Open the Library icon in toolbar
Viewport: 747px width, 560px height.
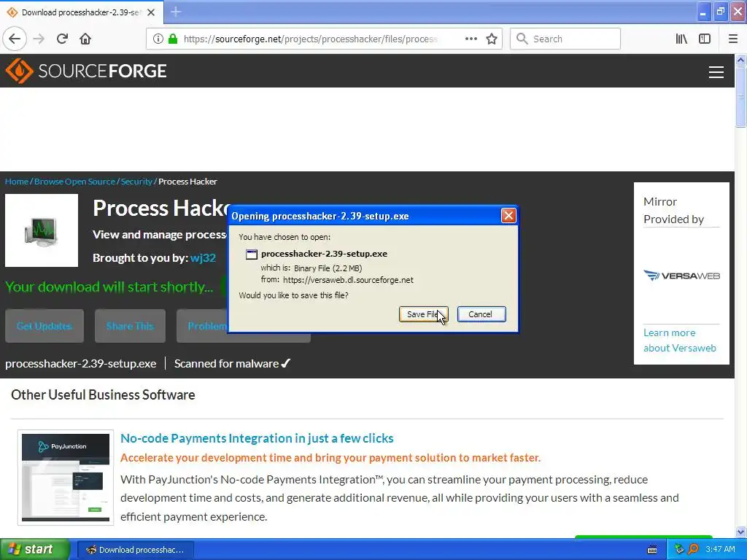tap(681, 39)
